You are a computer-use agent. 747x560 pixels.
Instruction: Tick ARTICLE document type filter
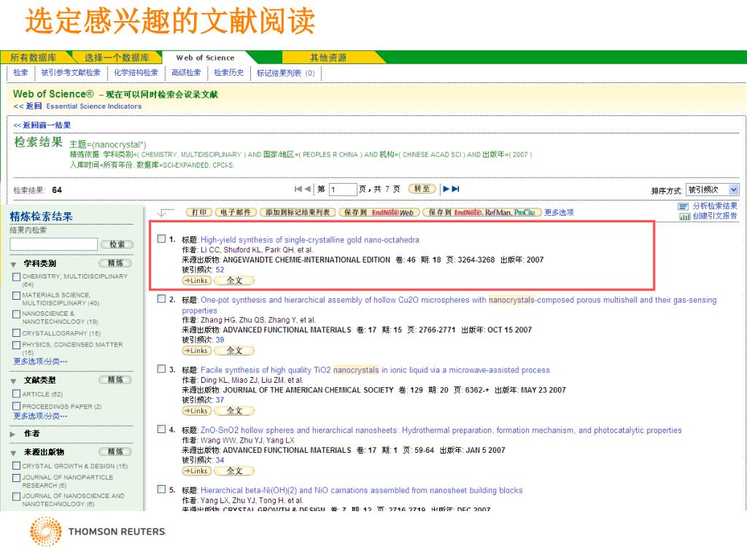[x=17, y=394]
